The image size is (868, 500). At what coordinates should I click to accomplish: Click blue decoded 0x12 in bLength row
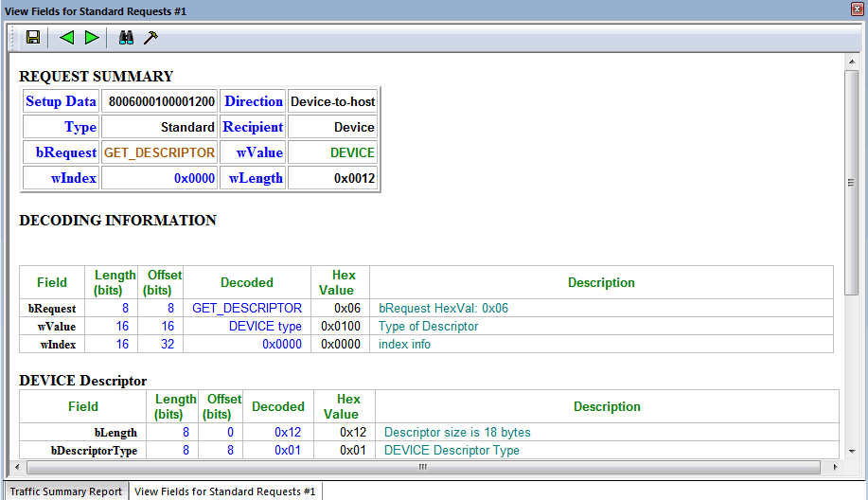pos(288,433)
